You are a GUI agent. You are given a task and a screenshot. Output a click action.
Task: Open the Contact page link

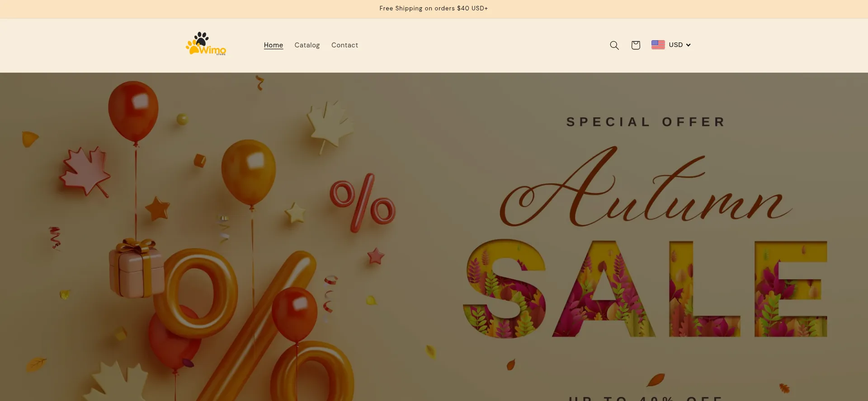344,45
